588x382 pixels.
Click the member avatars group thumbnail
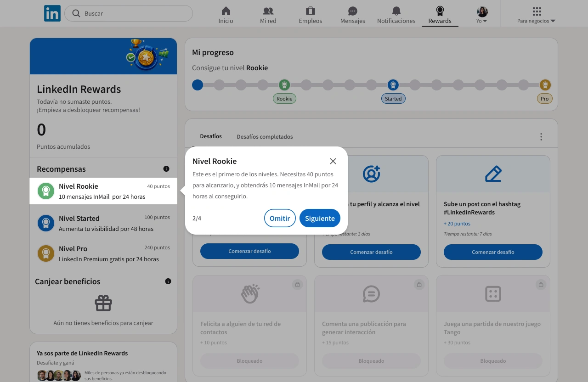pos(59,375)
